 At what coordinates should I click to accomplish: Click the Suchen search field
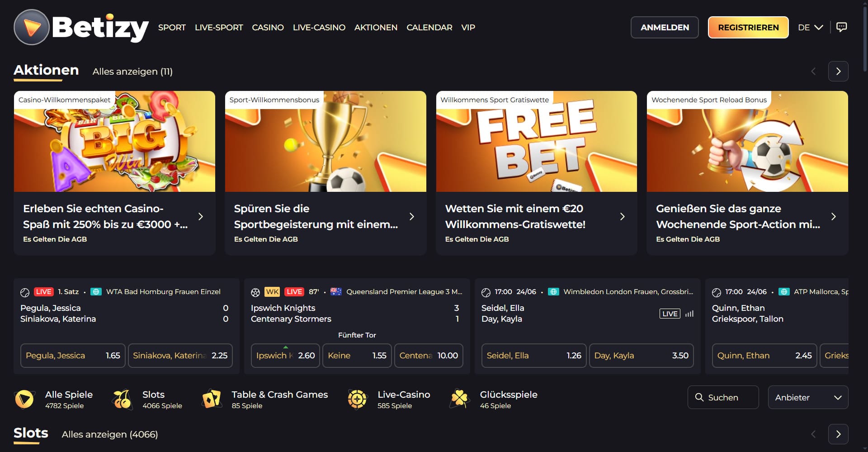(x=723, y=397)
